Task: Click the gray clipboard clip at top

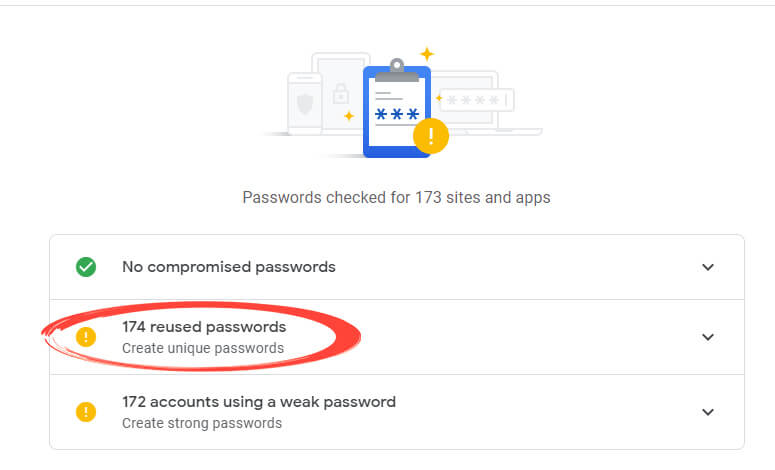Action: pyautogui.click(x=397, y=70)
